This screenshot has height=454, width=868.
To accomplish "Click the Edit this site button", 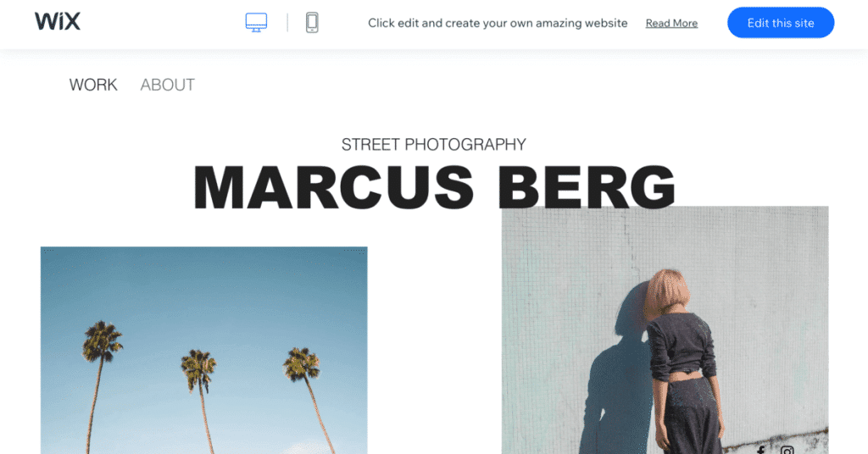I will 781,23.
